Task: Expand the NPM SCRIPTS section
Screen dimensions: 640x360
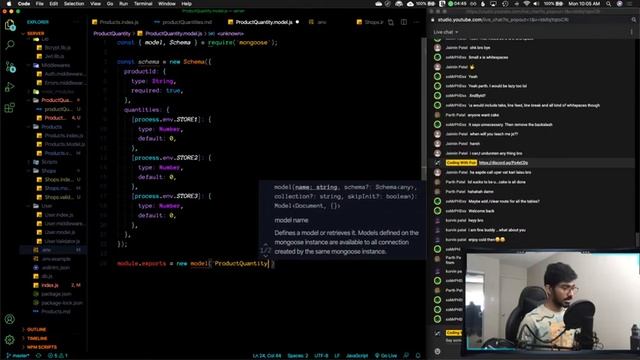Action: pyautogui.click(x=42, y=347)
